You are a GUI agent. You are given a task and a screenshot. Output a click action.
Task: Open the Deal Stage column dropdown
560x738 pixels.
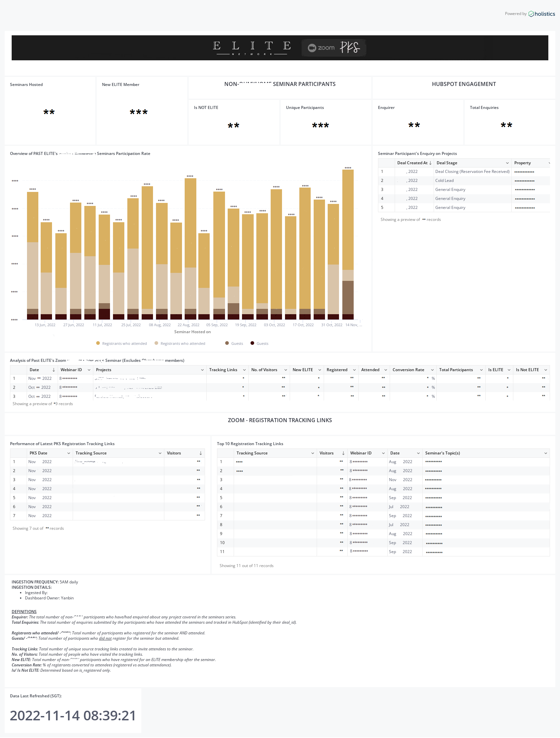(x=507, y=163)
